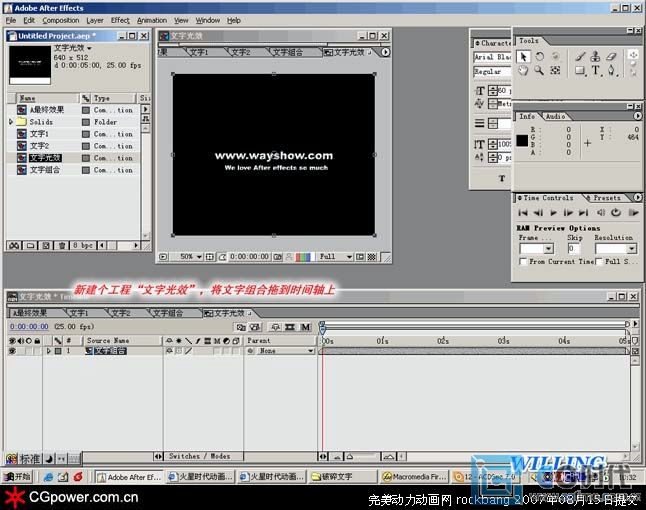Switch to 文字2 tab in timeline
Image resolution: width=646 pixels, height=510 pixels.
click(121, 313)
